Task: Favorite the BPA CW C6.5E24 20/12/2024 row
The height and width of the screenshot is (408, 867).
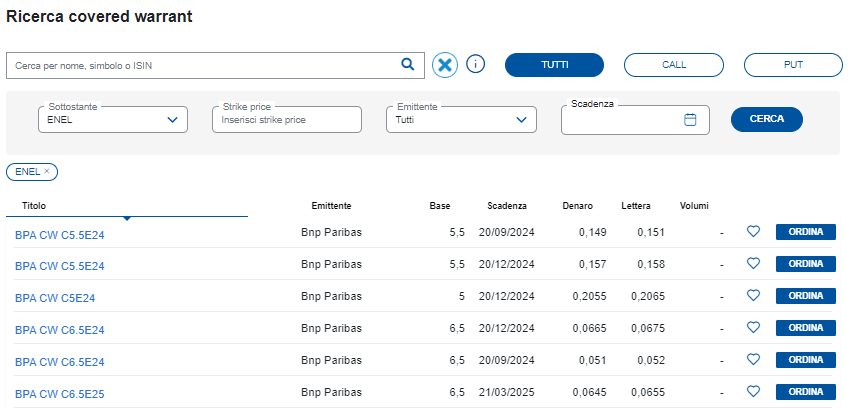Action: point(753,328)
